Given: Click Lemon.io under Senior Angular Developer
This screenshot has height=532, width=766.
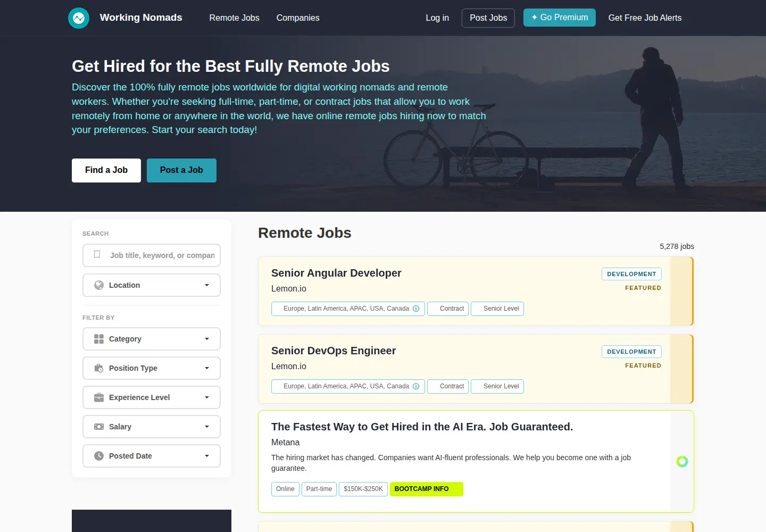Looking at the screenshot, I should [289, 288].
